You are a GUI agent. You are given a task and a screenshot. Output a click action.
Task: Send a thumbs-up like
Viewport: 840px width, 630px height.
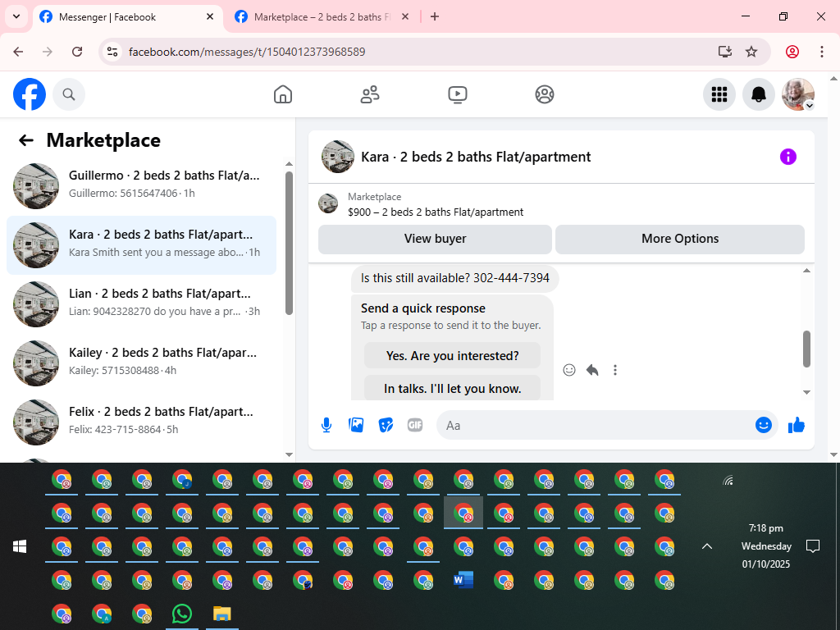pyautogui.click(x=797, y=426)
